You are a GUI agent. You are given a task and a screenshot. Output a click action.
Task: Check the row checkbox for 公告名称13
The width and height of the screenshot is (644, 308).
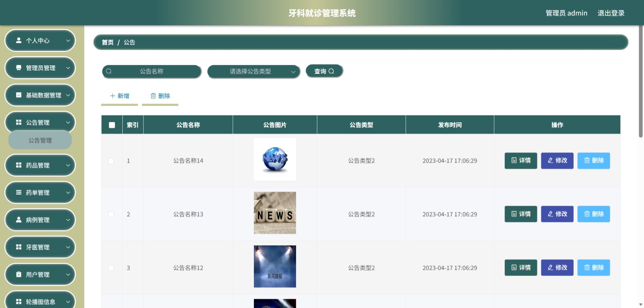pos(111,215)
